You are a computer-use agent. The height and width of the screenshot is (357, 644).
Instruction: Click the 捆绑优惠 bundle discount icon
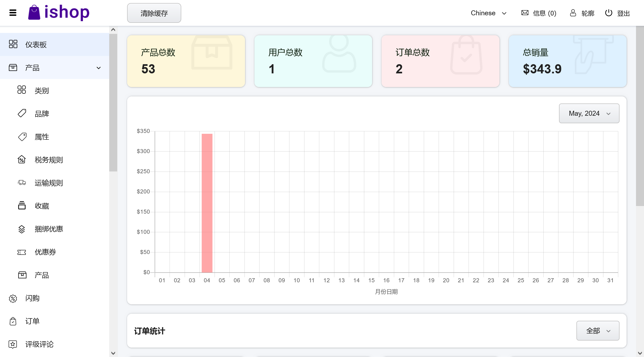click(x=22, y=229)
